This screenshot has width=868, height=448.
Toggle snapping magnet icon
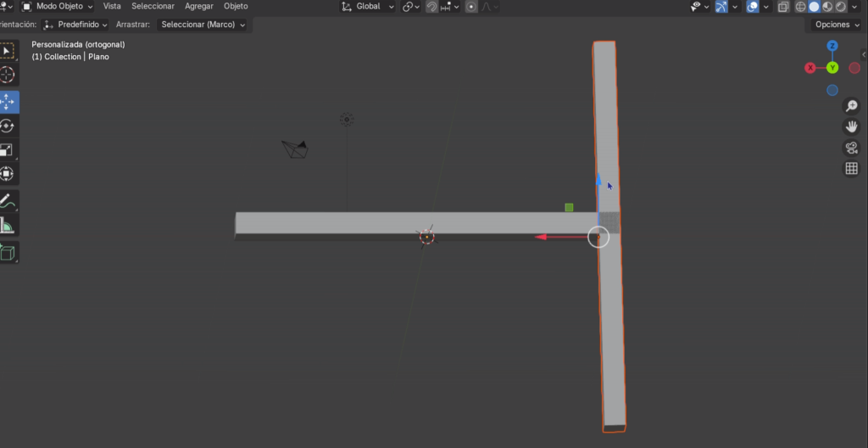tap(431, 7)
